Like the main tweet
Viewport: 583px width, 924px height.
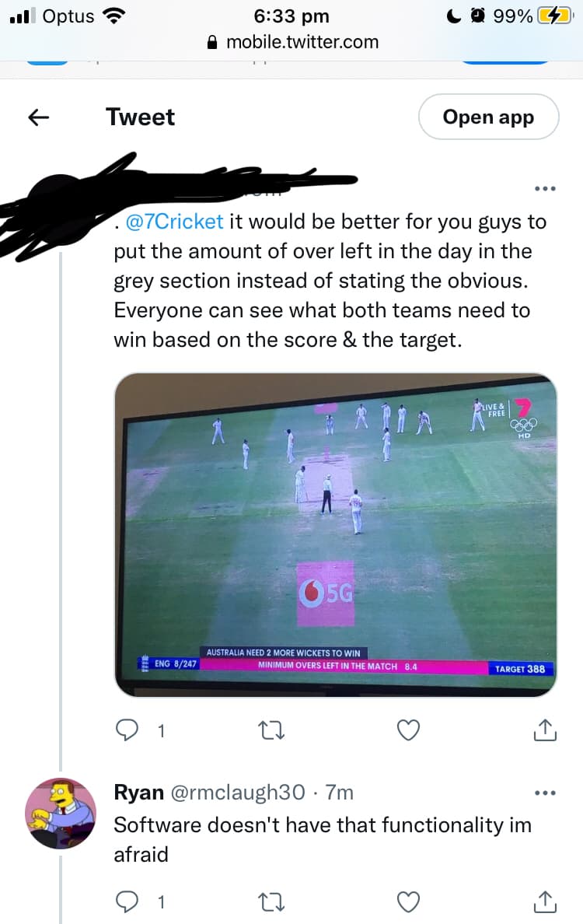tap(409, 730)
